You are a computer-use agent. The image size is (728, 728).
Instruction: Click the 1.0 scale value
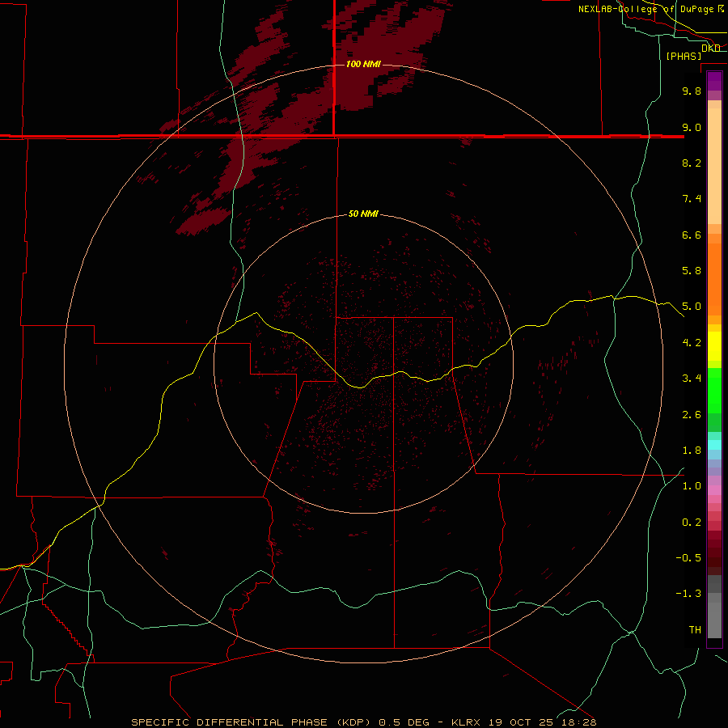click(x=692, y=486)
